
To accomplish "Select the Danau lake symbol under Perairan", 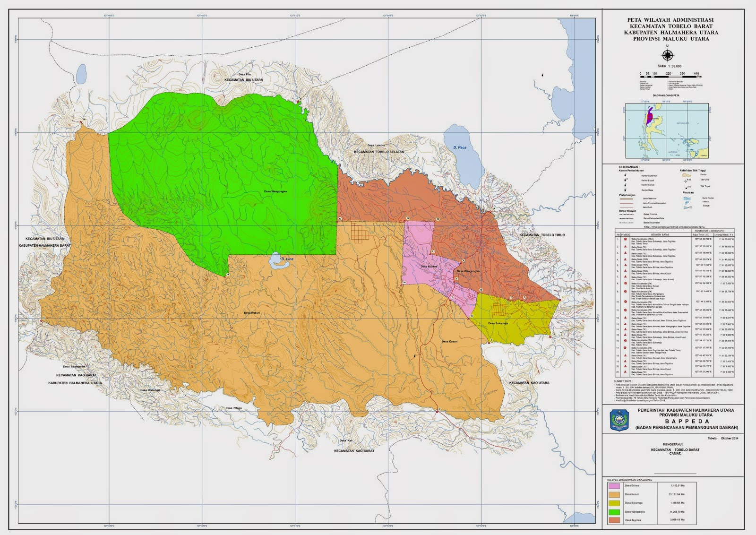I will tap(687, 202).
